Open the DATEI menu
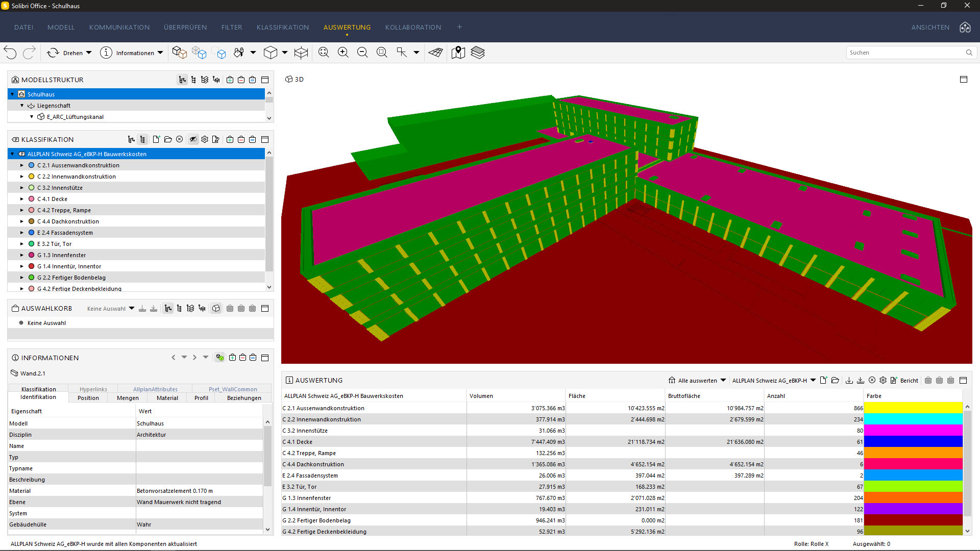This screenshot has width=980, height=551. pyautogui.click(x=24, y=28)
